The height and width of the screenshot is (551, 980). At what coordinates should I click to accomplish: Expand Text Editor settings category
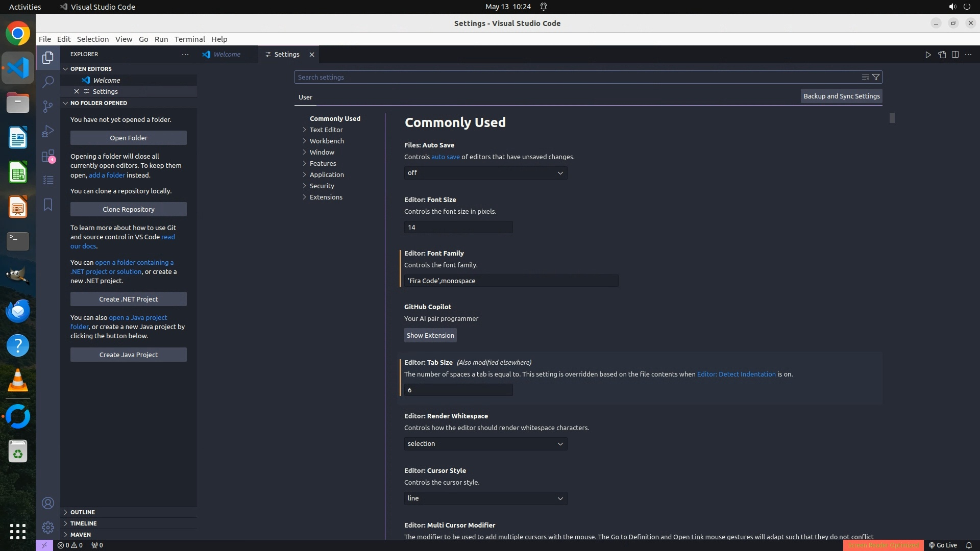326,130
